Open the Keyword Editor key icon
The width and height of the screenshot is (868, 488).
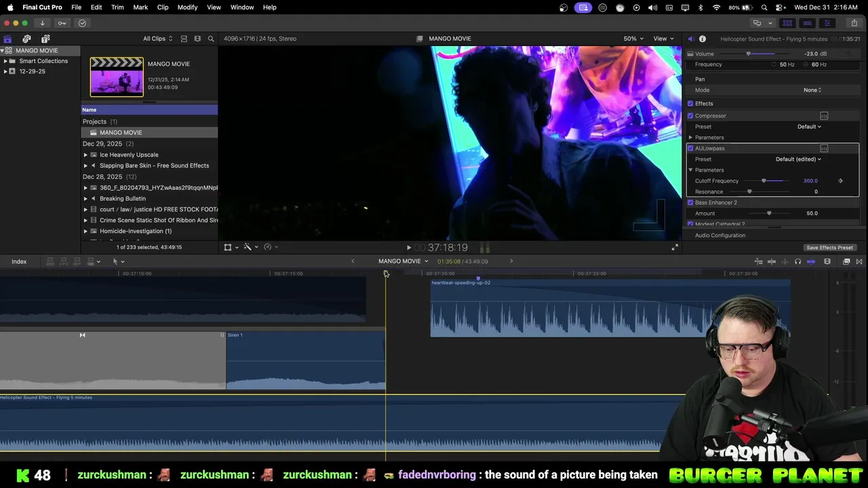coord(62,23)
